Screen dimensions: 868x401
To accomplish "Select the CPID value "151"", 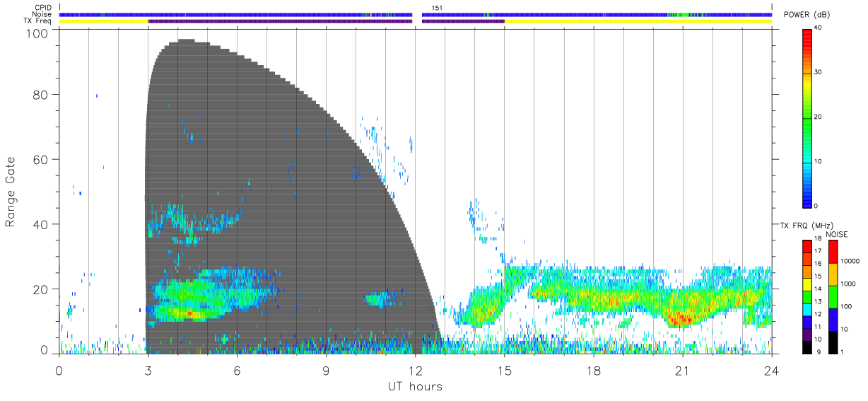I will pyautogui.click(x=437, y=7).
